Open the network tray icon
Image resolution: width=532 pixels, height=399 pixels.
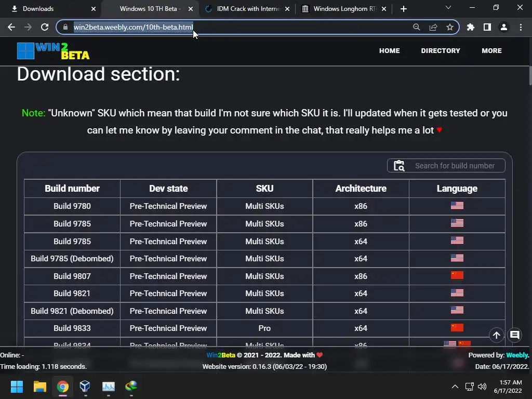click(470, 387)
